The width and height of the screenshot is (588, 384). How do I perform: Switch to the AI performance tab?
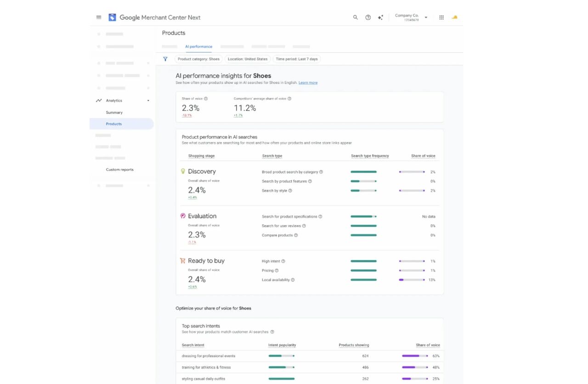[198, 46]
